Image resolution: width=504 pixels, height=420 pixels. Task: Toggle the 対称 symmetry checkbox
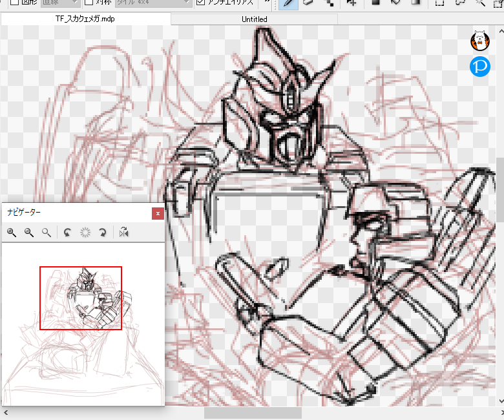(89, 2)
